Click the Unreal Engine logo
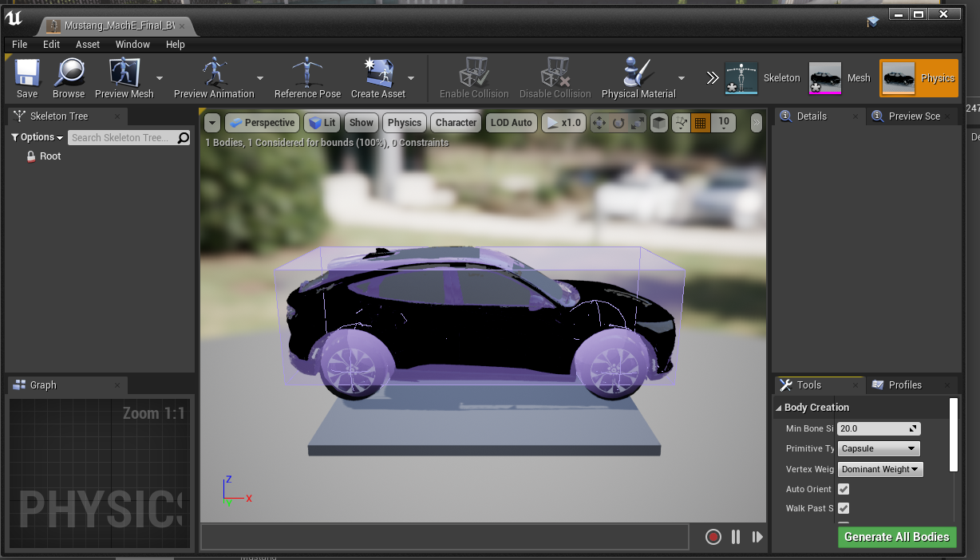 (x=15, y=19)
